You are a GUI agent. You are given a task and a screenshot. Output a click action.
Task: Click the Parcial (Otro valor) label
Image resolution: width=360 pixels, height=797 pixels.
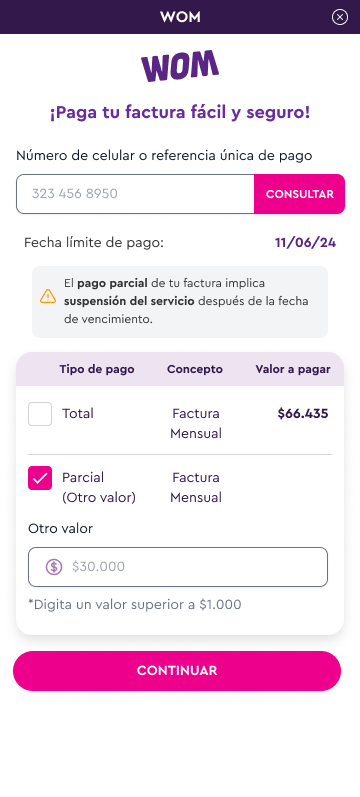pos(99,487)
